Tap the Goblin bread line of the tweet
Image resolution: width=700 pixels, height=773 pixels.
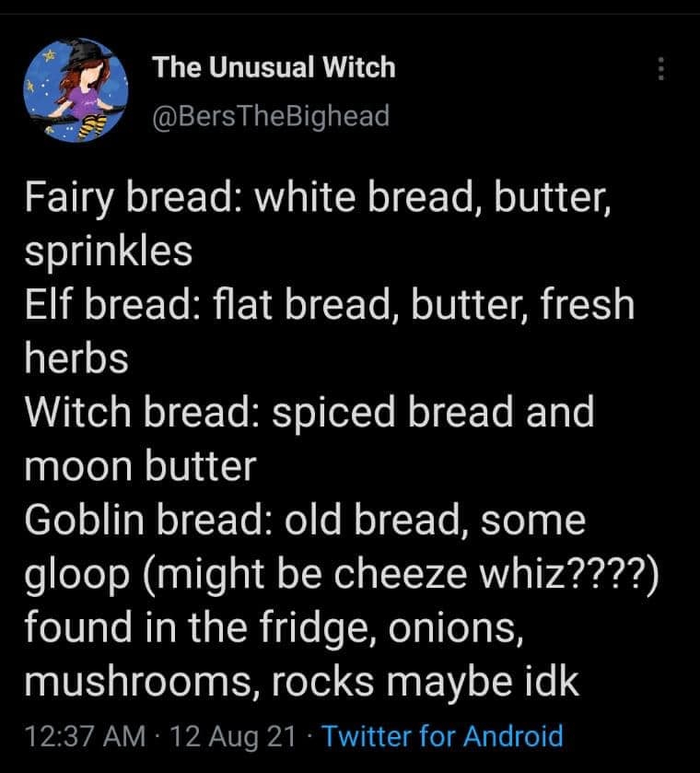click(305, 521)
